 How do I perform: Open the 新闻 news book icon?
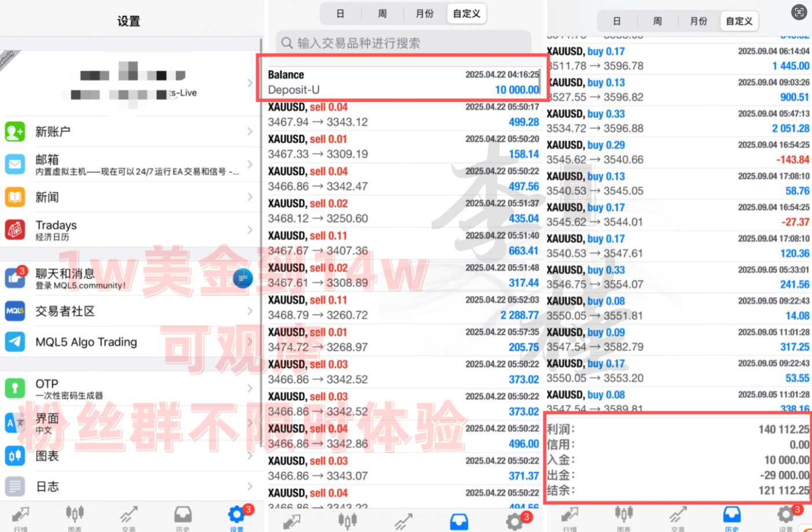pos(15,197)
